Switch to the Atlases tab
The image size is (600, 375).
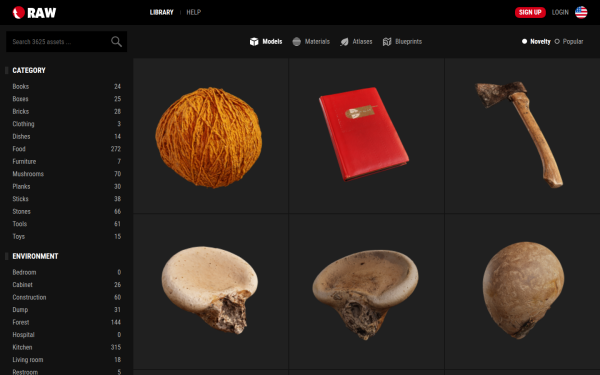[356, 41]
